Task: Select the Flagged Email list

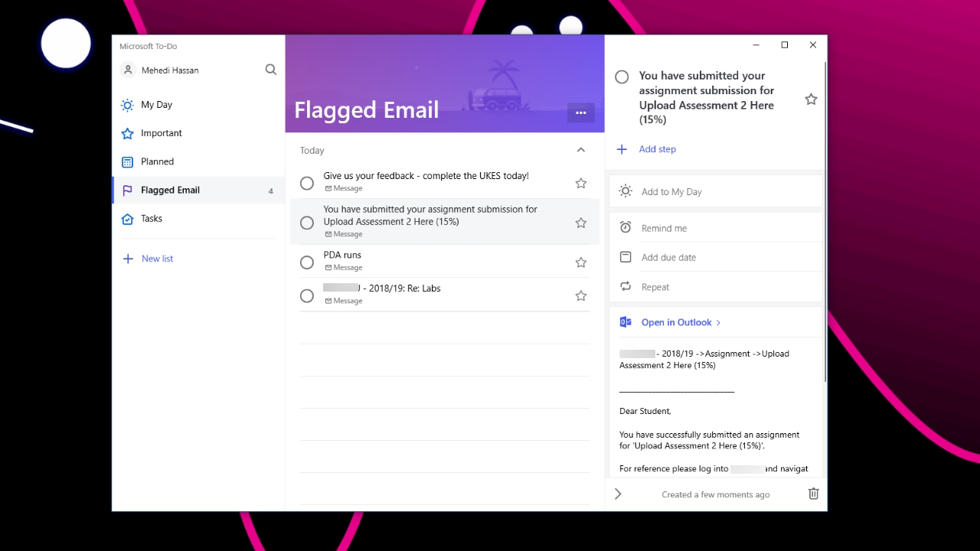Action: (198, 190)
